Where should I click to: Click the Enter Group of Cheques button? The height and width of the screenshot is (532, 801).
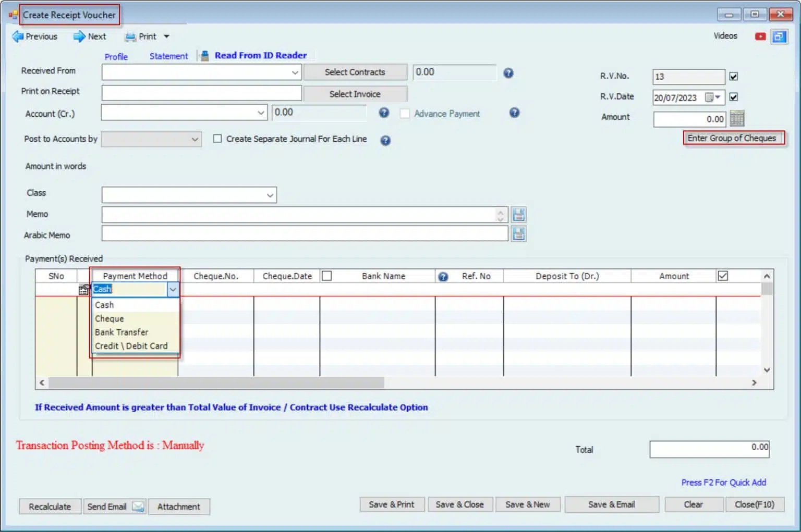click(x=733, y=138)
